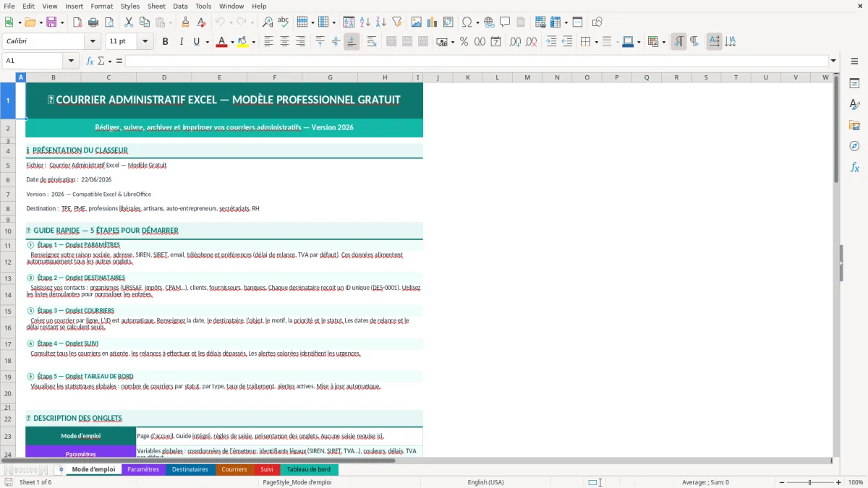The image size is (868, 488).
Task: Click the zoom slider
Action: [809, 482]
